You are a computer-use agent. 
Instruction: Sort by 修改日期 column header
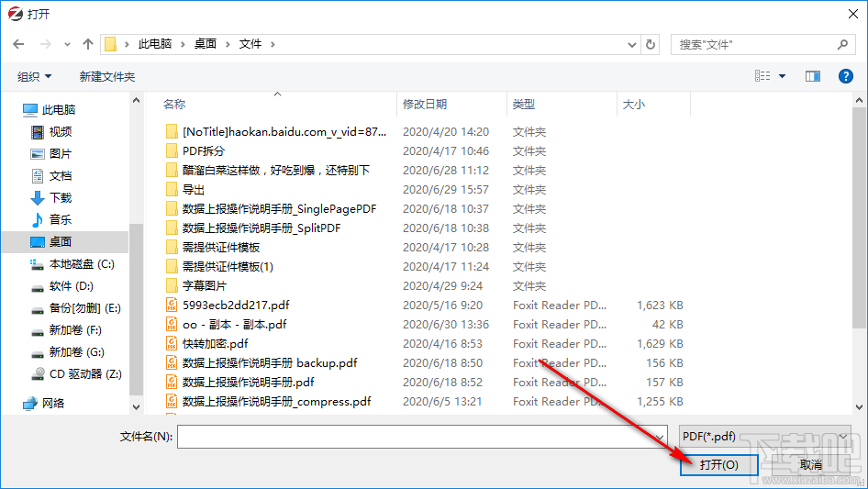[x=425, y=104]
